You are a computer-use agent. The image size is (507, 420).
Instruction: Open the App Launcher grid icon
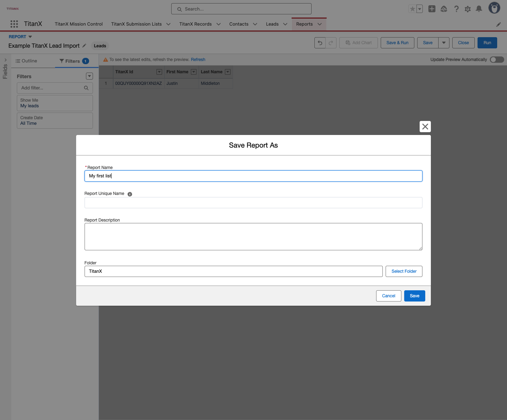coord(14,24)
